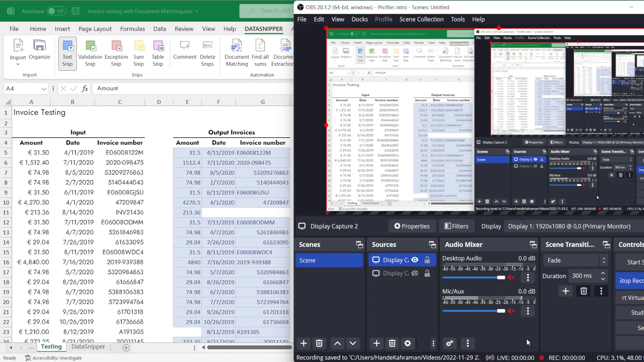The image size is (644, 362).
Task: Select the Text Snip tool
Action: point(67,53)
